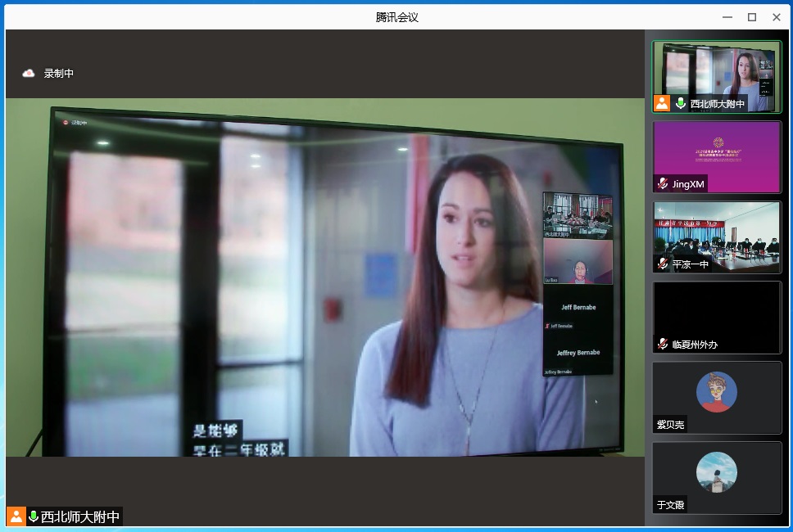The height and width of the screenshot is (532, 793).
Task: Click the 西北师大附中 name label below main video
Action: click(80, 516)
